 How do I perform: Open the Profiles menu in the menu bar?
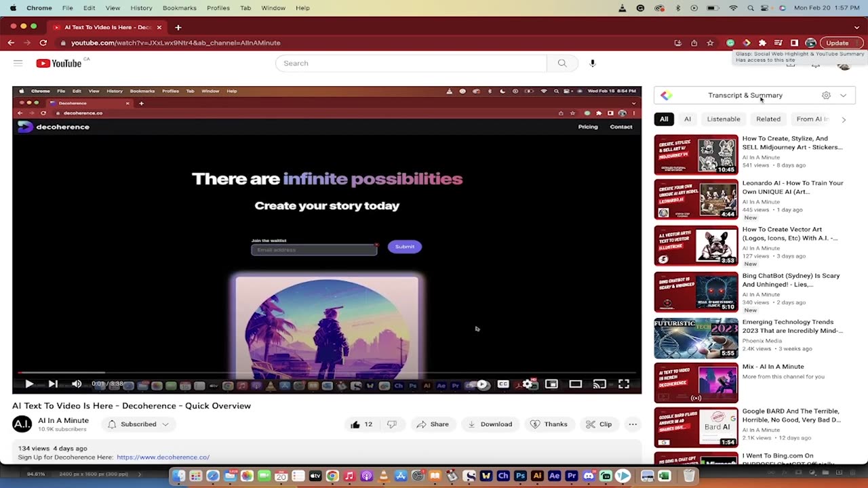(x=218, y=8)
